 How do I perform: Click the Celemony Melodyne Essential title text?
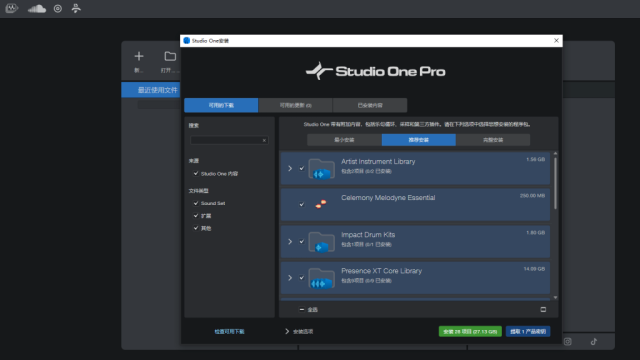coord(388,198)
